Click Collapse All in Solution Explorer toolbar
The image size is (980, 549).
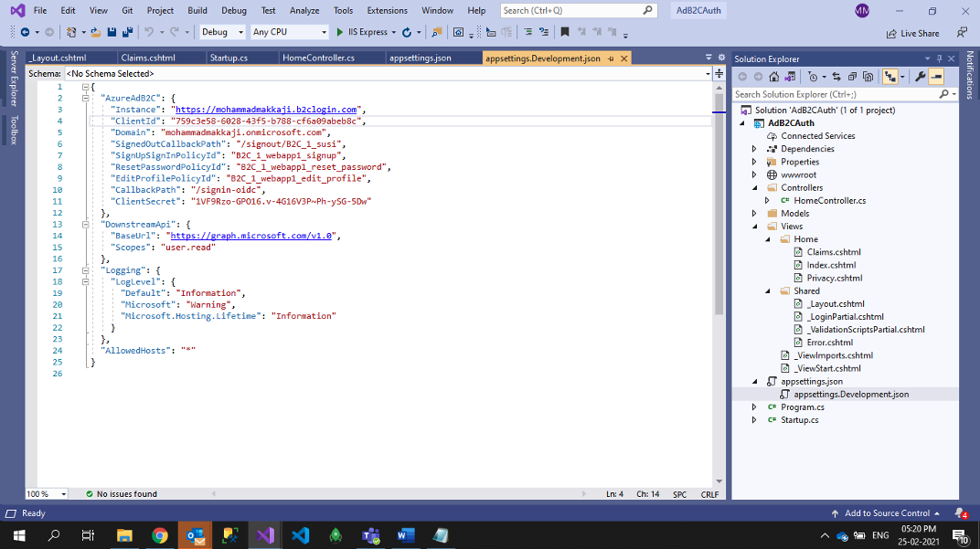(852, 77)
